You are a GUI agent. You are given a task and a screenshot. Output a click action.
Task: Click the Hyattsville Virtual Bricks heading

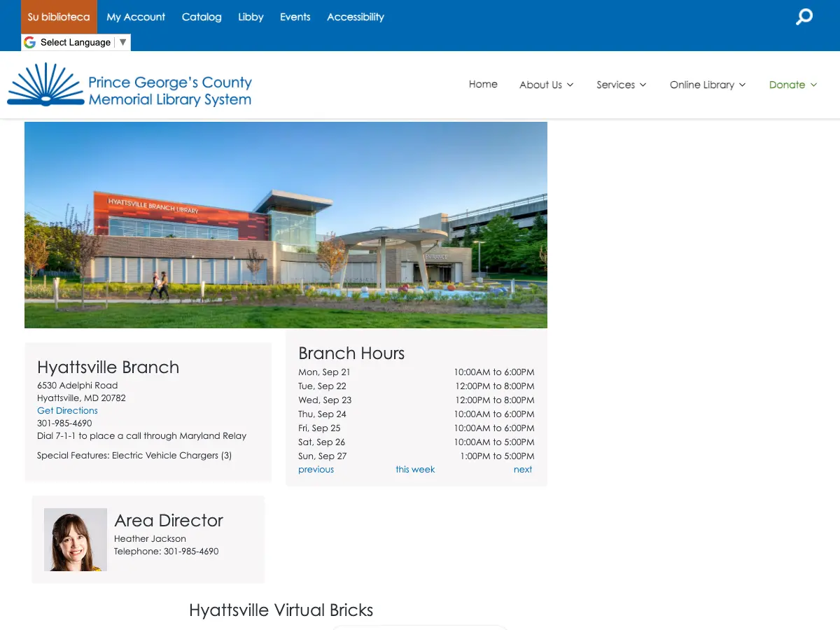(x=281, y=610)
